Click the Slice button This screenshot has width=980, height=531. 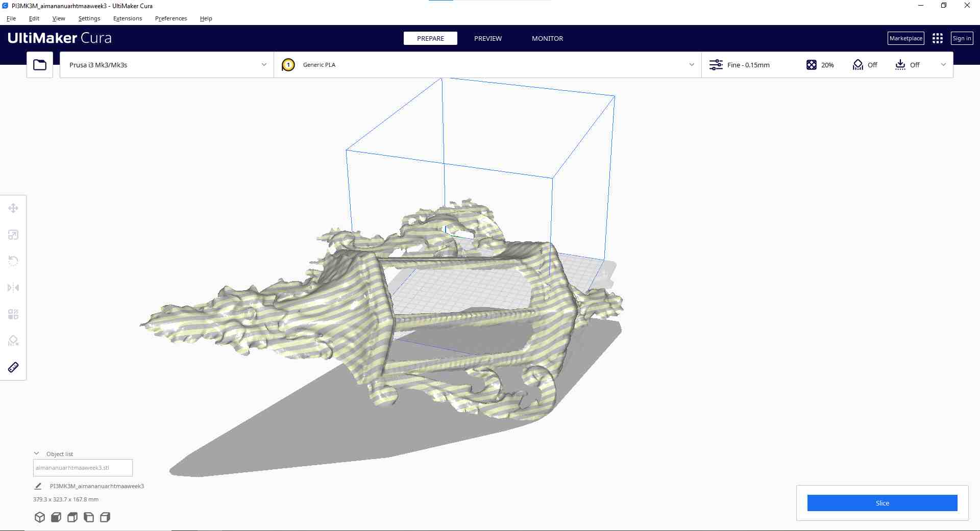pyautogui.click(x=882, y=503)
